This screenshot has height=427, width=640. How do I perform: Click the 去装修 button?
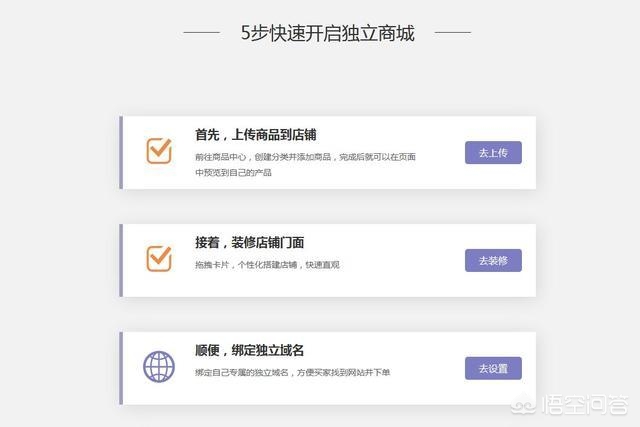[493, 260]
